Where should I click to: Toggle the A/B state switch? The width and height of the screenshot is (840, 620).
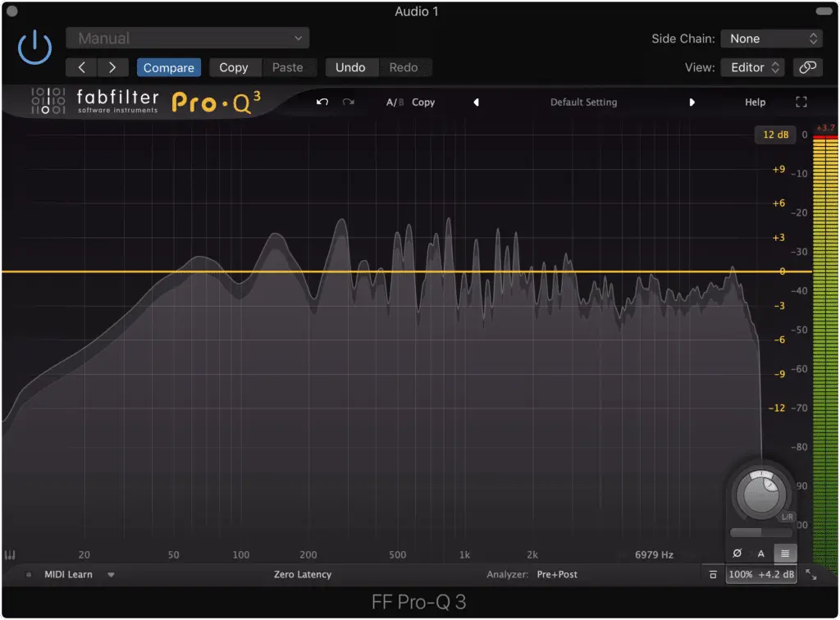395,102
